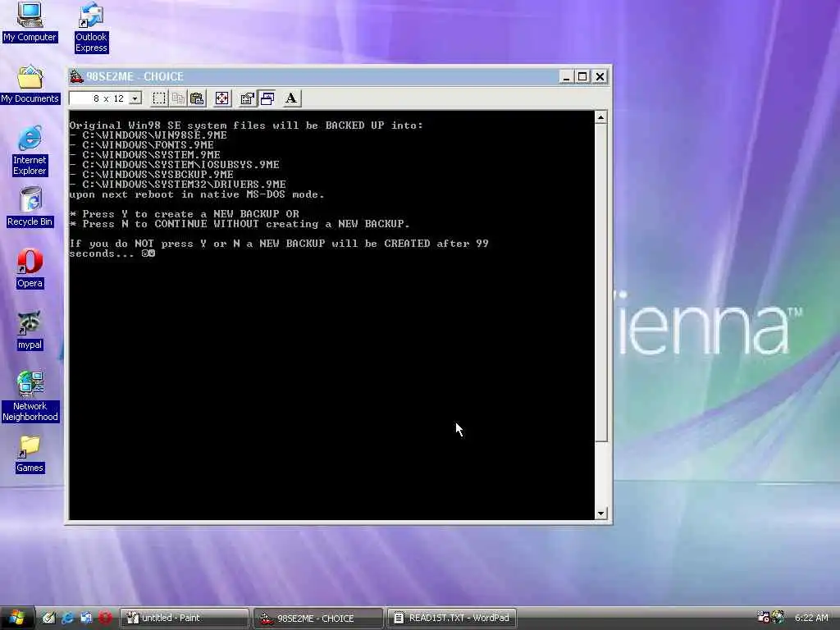Viewport: 840px width, 630px height.
Task: Launch Opera from quick launch bar
Action: pyautogui.click(x=105, y=618)
